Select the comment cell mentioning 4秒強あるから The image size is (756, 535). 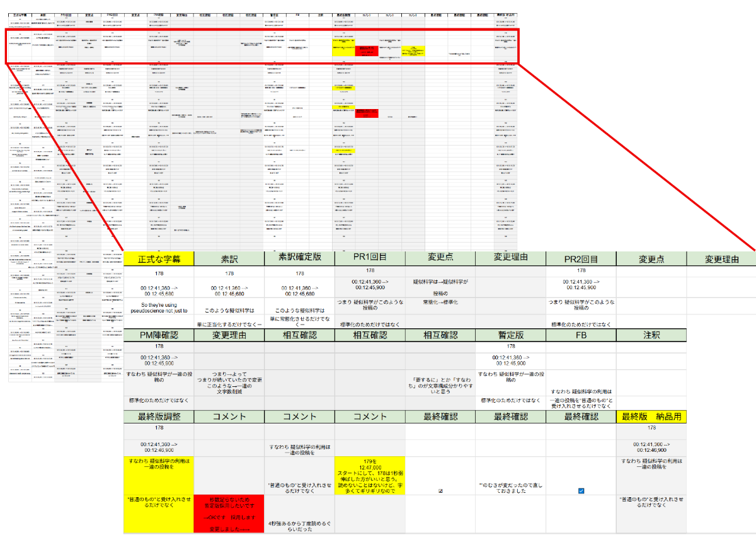[300, 524]
